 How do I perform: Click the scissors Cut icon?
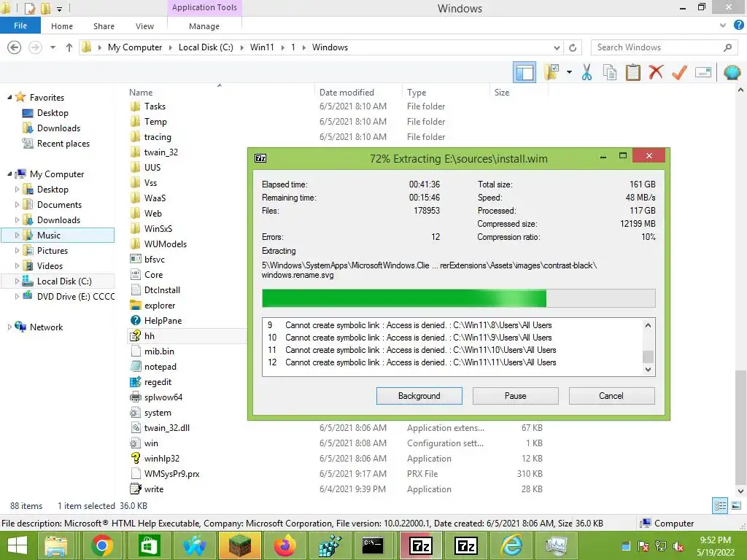pyautogui.click(x=587, y=72)
